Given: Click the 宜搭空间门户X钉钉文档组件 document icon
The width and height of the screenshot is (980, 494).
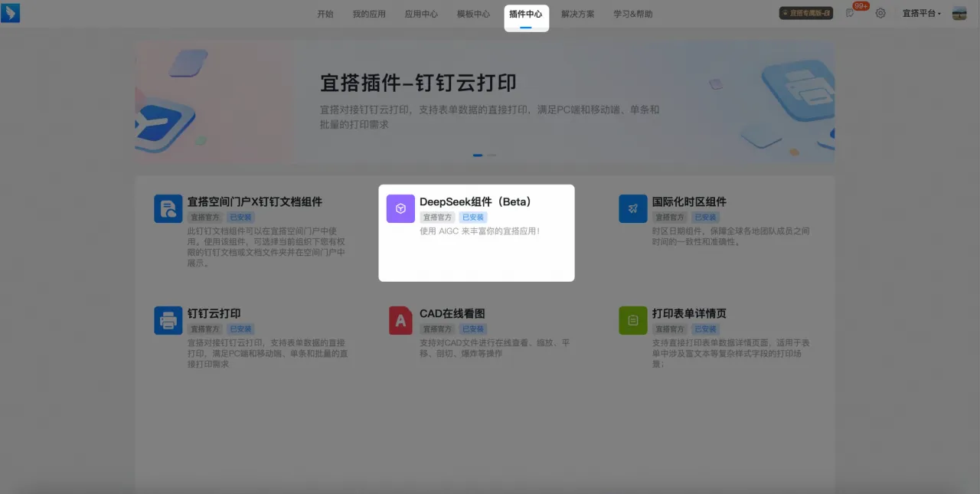Looking at the screenshot, I should [x=168, y=208].
